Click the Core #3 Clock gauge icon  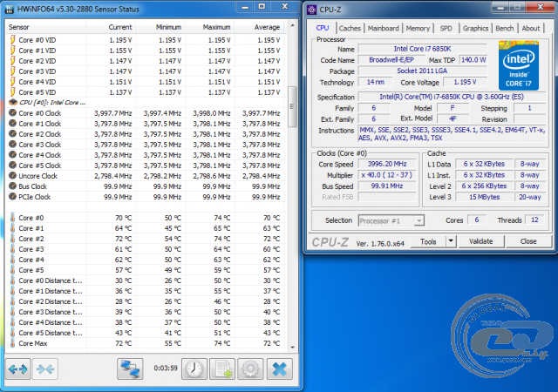pyautogui.click(x=13, y=145)
